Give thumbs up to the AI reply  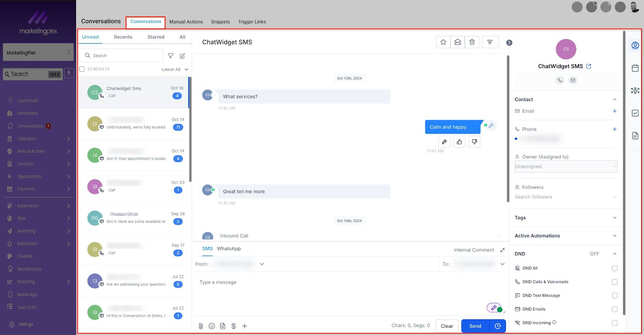tap(459, 142)
